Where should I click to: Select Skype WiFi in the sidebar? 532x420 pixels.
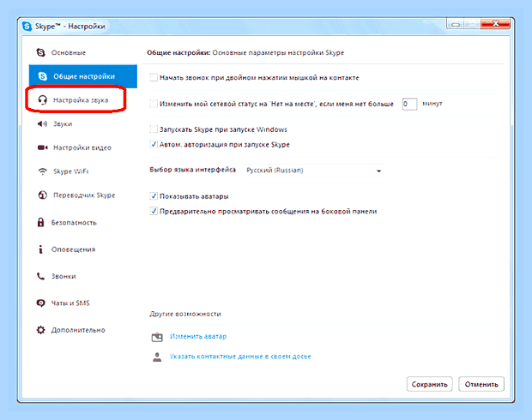(x=71, y=171)
